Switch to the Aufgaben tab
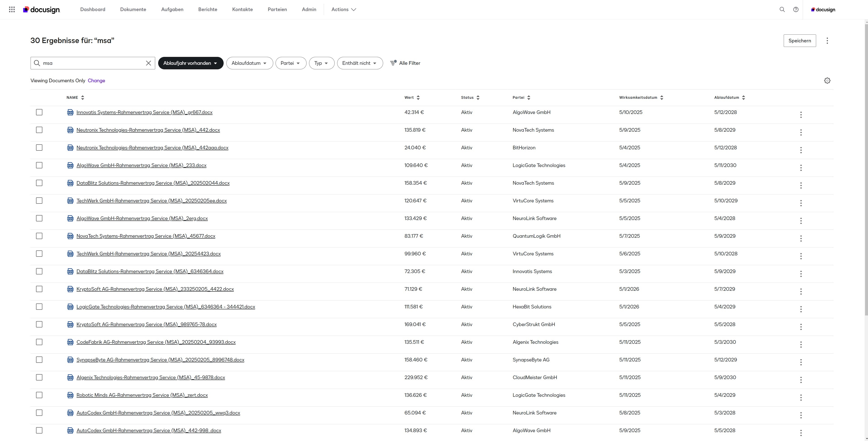The width and height of the screenshot is (868, 441). click(172, 10)
